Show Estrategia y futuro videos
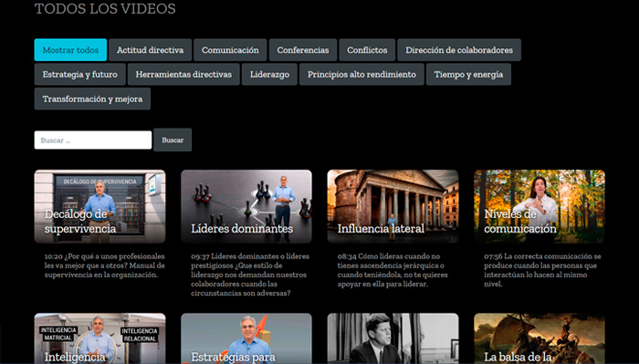Viewport: 639px width, 364px height. [x=80, y=75]
